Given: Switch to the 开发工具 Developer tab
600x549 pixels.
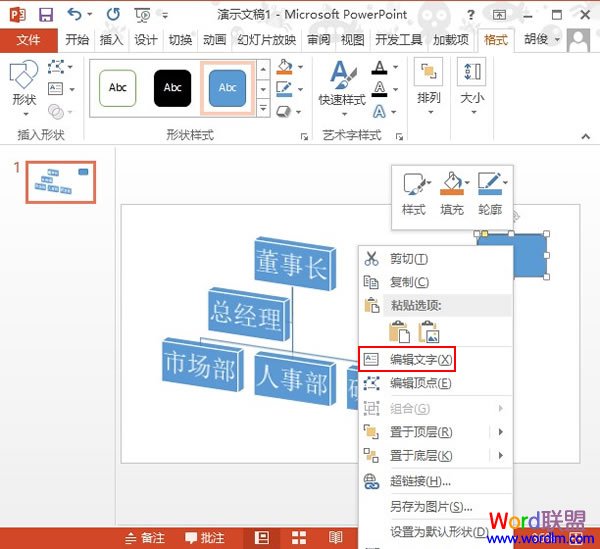Looking at the screenshot, I should click(399, 39).
